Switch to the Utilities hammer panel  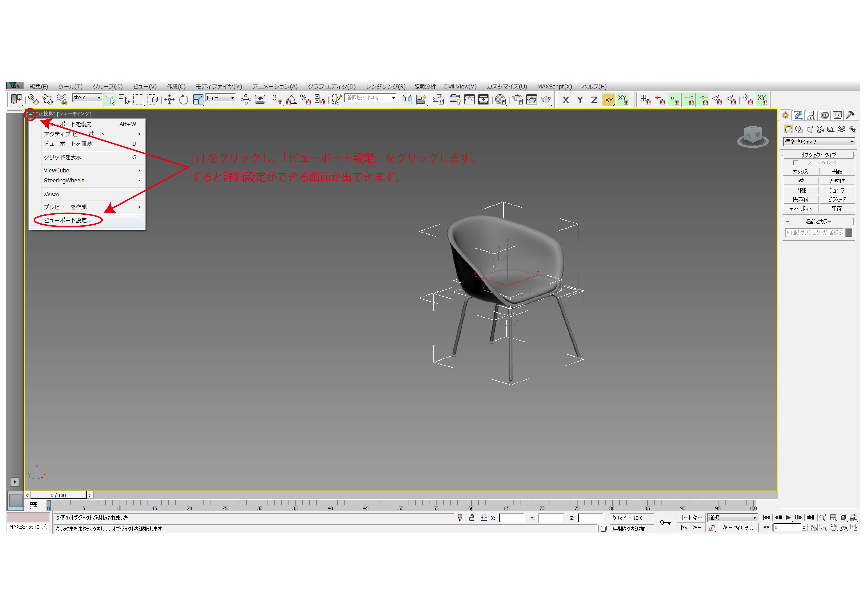pyautogui.click(x=850, y=115)
